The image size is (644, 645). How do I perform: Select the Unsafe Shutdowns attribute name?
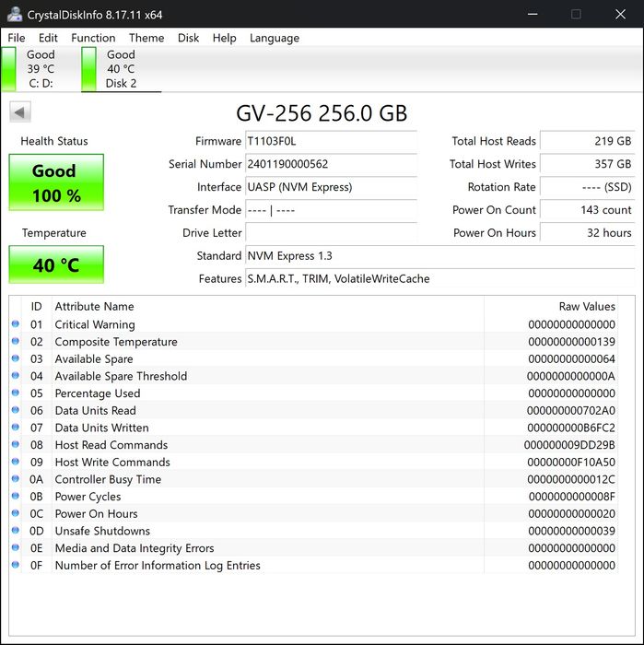coord(102,531)
